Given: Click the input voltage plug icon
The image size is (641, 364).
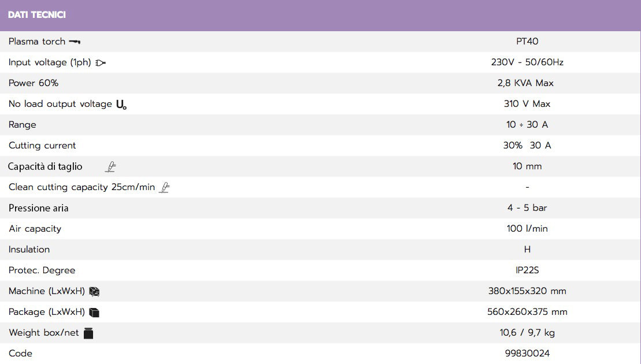Looking at the screenshot, I should pos(100,63).
